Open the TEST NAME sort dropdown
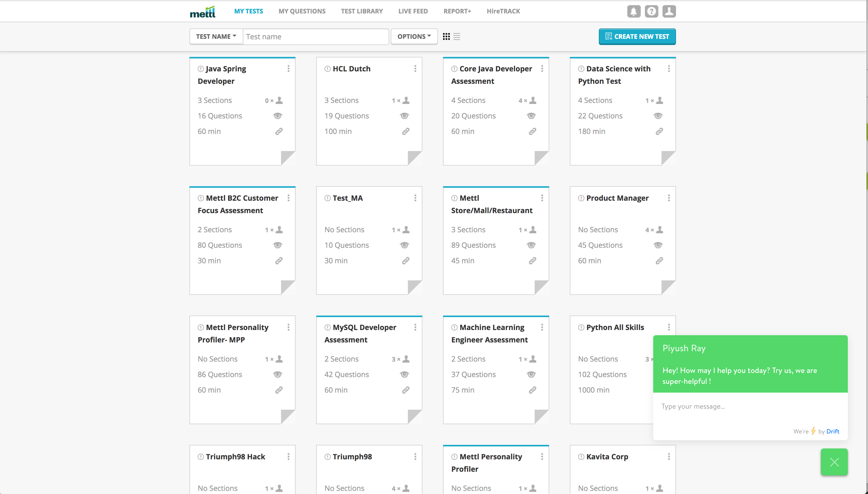868x494 pixels. pos(216,36)
